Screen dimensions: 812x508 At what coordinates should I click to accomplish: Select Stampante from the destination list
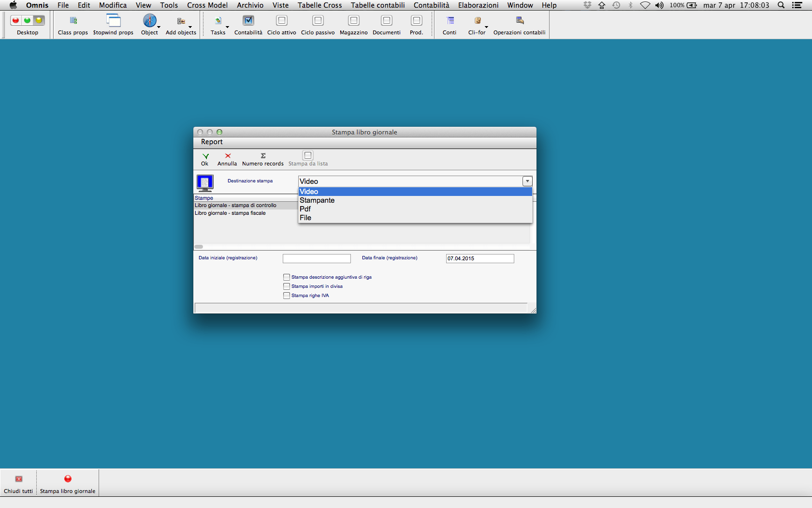317,200
